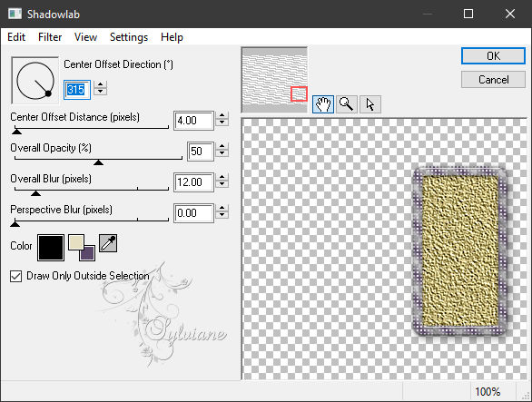
Task: Confirm with the OK button
Action: click(x=493, y=55)
